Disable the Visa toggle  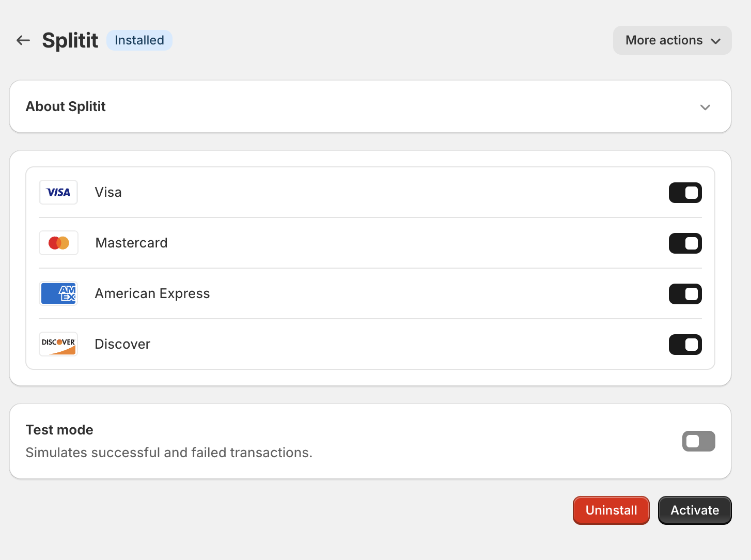pyautogui.click(x=685, y=193)
